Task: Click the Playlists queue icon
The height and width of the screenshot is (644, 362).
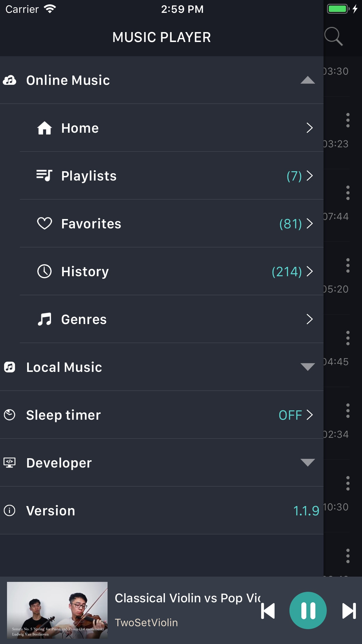Action: (x=44, y=176)
